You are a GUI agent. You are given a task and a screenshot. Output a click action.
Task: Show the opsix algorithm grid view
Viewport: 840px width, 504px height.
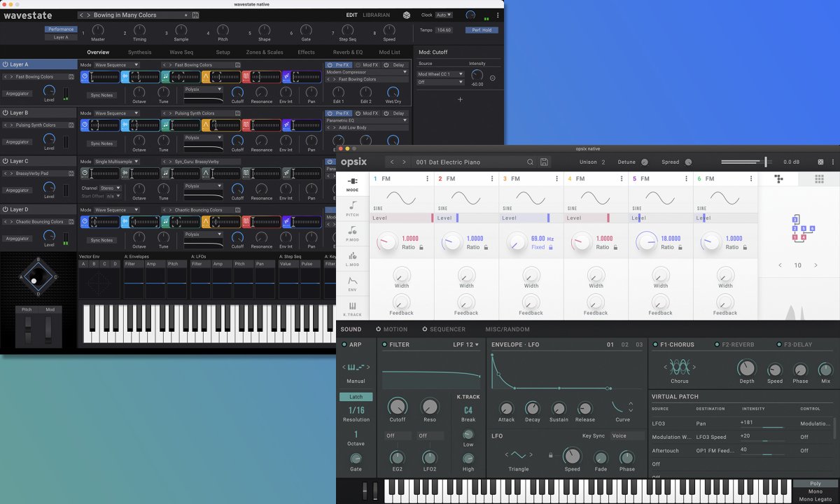tap(819, 179)
